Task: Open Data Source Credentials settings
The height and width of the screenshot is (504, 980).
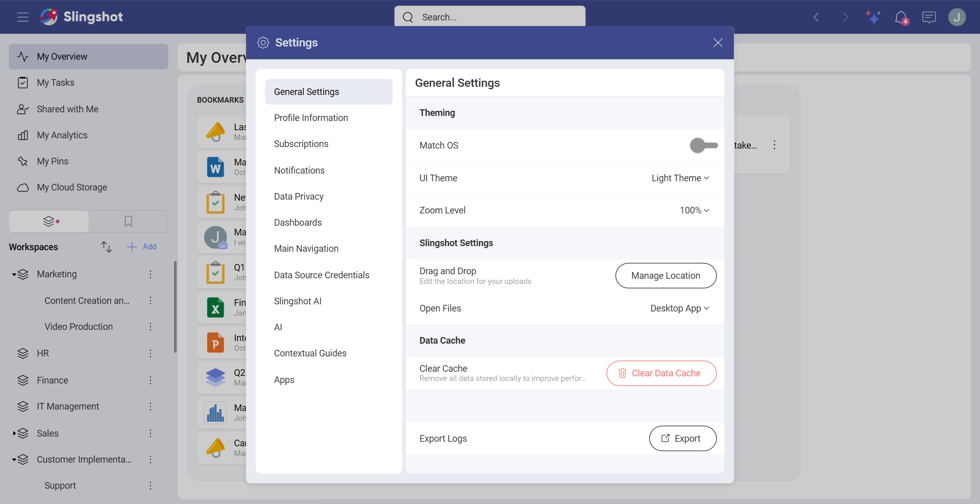Action: click(x=329, y=275)
